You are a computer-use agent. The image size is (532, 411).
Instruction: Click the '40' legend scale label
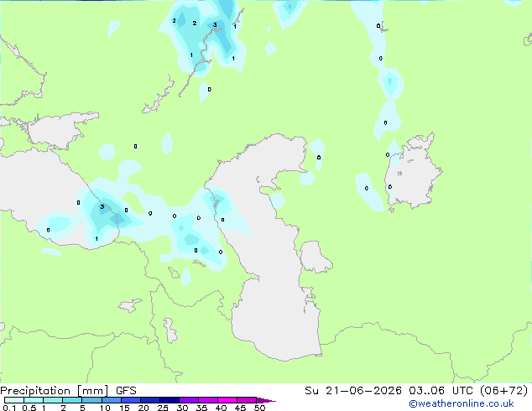(x=221, y=408)
